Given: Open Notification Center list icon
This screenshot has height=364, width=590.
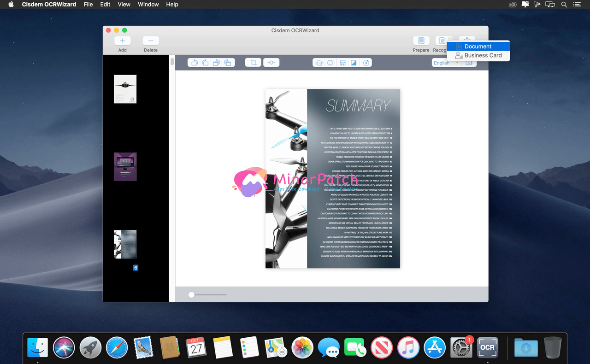Looking at the screenshot, I should pos(577,4).
